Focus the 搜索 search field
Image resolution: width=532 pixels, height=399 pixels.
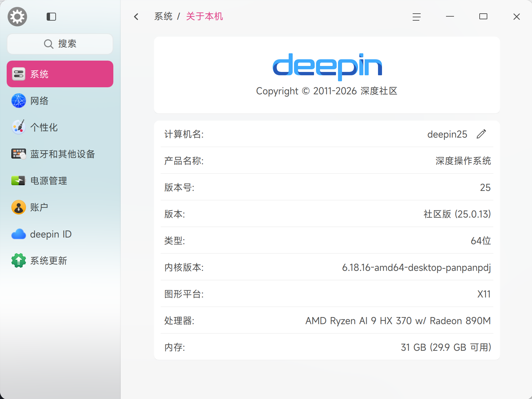(60, 44)
